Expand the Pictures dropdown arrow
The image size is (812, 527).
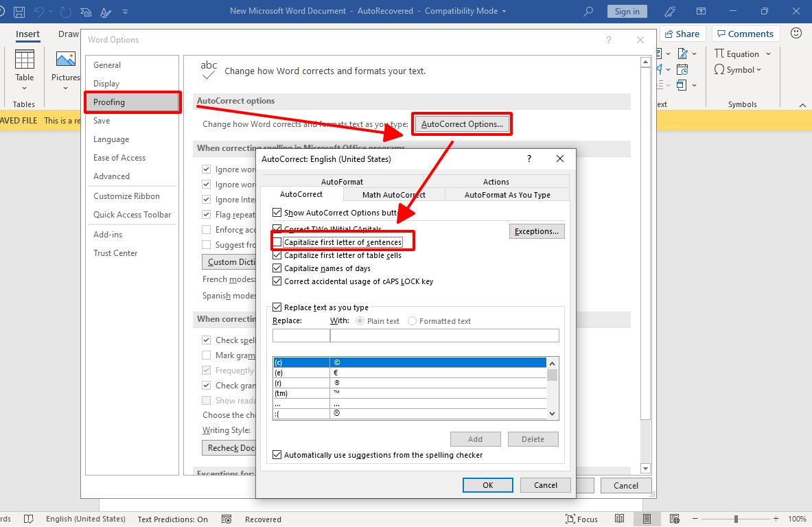(x=65, y=89)
